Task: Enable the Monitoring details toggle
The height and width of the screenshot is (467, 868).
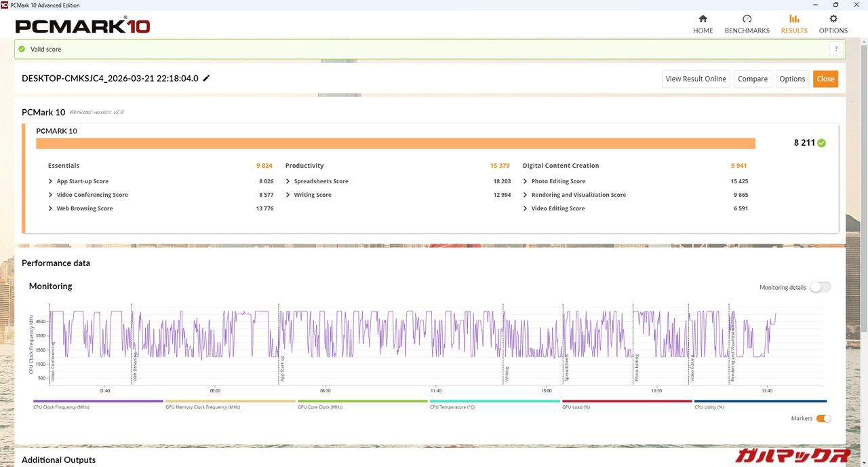Action: point(819,287)
